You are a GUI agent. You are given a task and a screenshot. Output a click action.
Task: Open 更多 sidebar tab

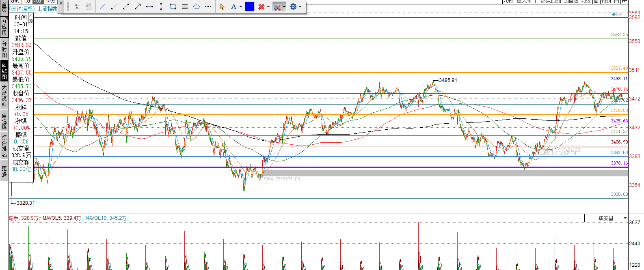(x=4, y=171)
